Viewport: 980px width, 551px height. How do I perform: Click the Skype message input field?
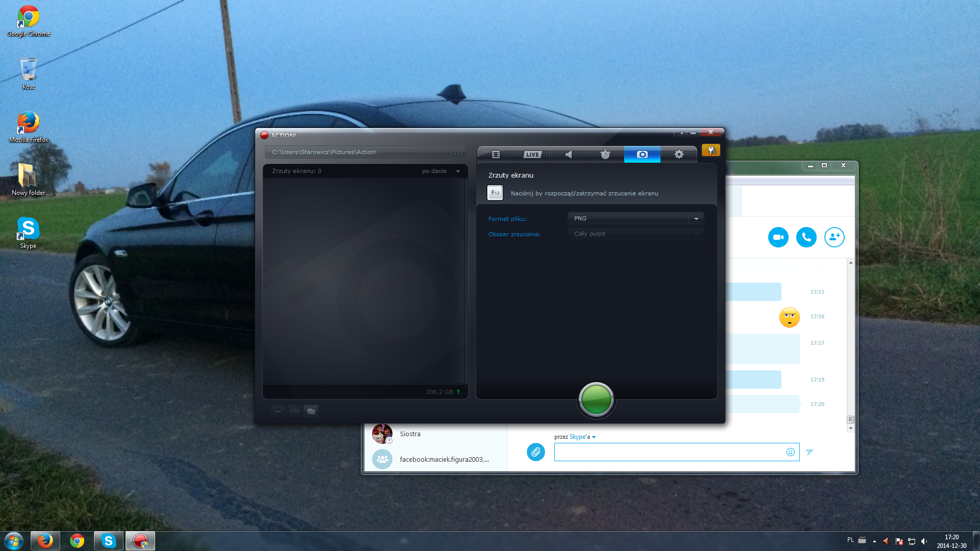(x=670, y=452)
